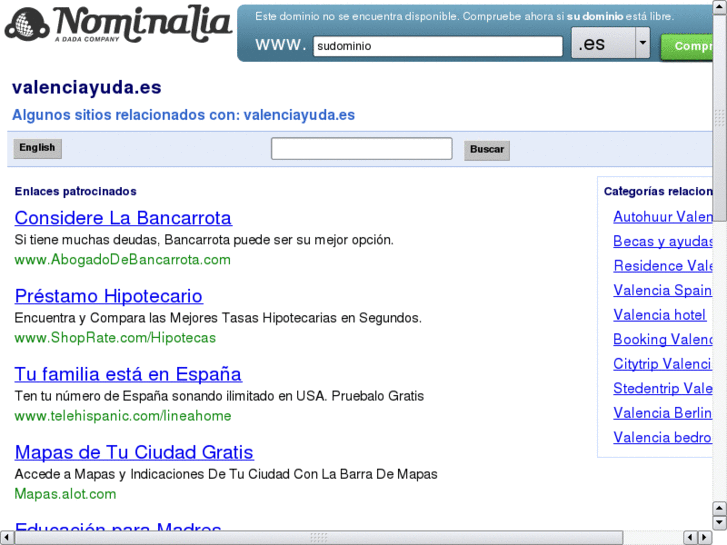Open the Mapas de Tu Ciudad Gratis link
The image size is (727, 545).
tap(134, 452)
